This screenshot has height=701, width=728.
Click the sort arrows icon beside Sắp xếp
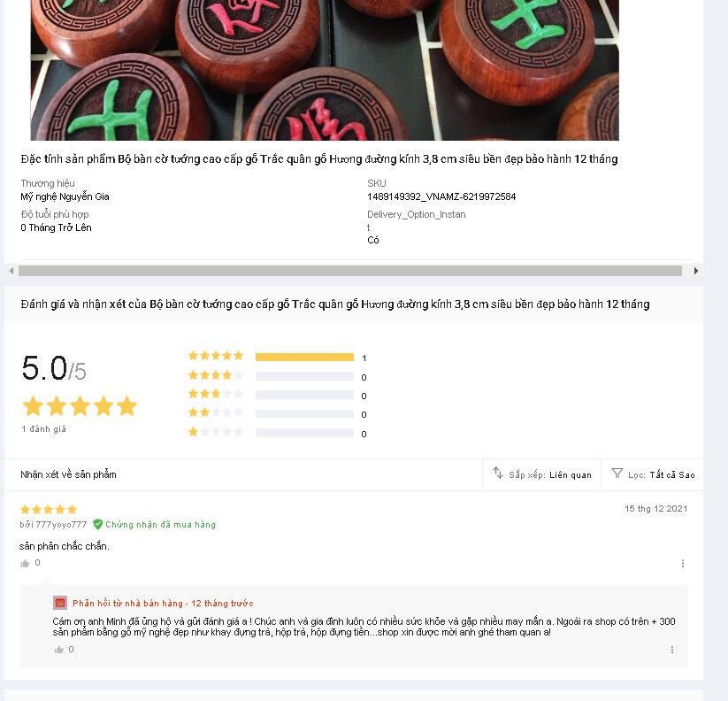coord(498,473)
